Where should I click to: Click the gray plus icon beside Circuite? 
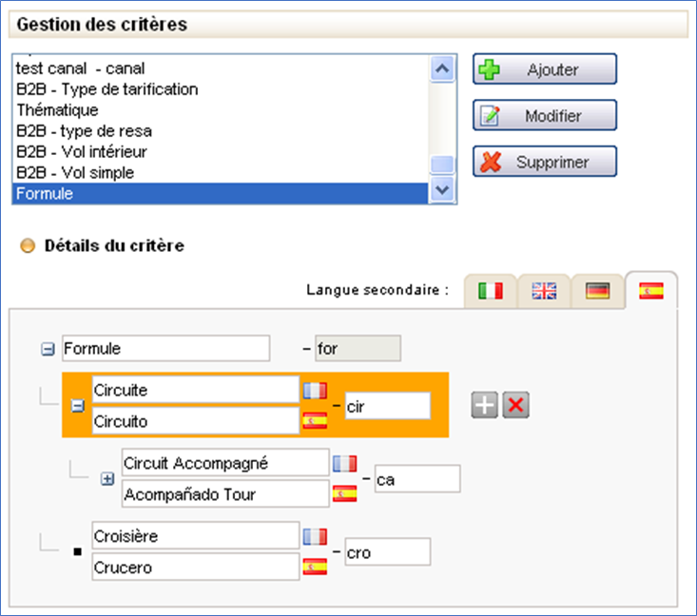485,406
